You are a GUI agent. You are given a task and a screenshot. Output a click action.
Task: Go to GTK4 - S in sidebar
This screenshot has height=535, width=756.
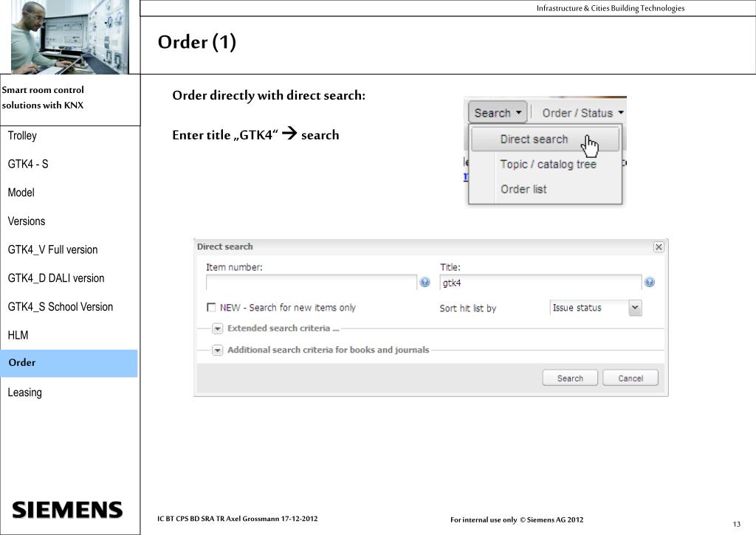point(28,164)
